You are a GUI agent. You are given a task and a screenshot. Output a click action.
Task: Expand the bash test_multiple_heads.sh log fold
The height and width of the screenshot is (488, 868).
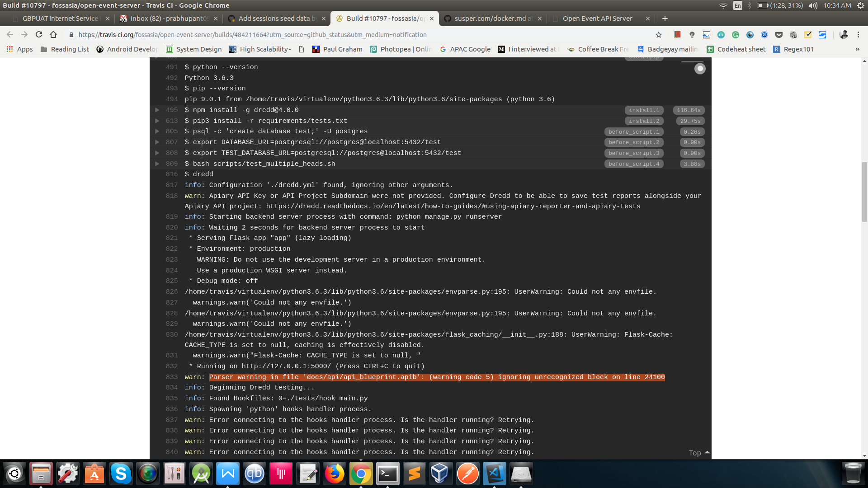click(x=157, y=164)
